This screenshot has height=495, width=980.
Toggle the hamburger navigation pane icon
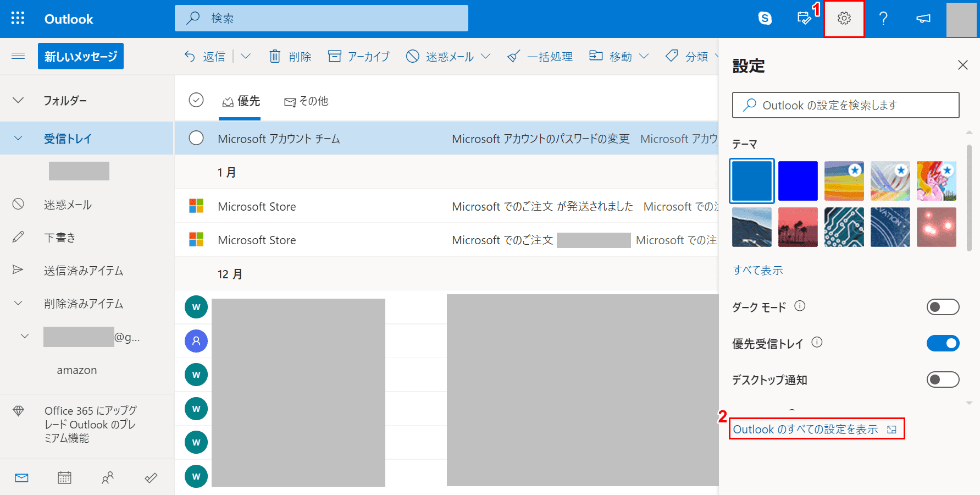pos(18,56)
